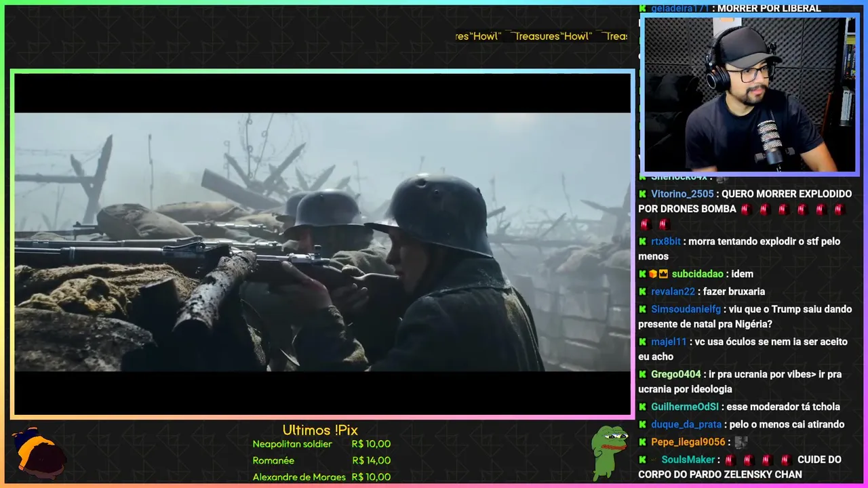868x488 pixels.
Task: Click emote in Pepe_ilegal9056's message
Action: (x=741, y=442)
